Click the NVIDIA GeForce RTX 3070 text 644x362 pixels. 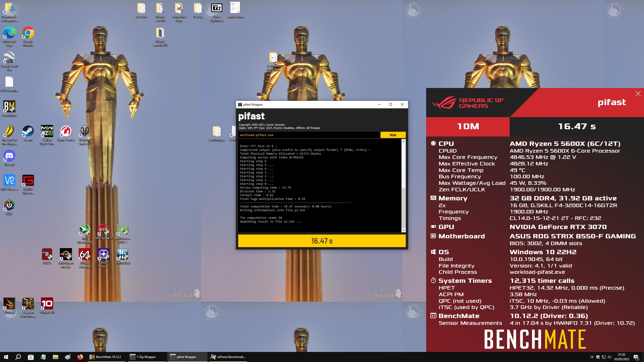coord(558,227)
